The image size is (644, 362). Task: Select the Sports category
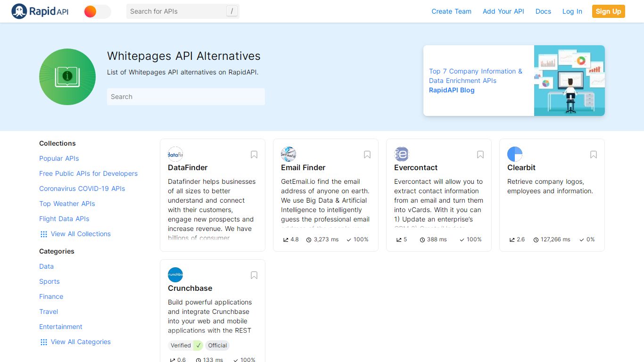(50, 281)
